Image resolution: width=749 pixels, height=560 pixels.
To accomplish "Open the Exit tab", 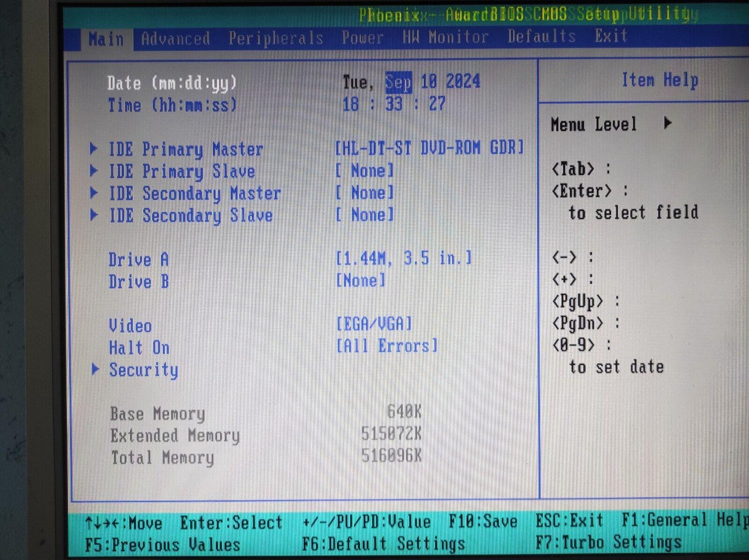I will (611, 36).
